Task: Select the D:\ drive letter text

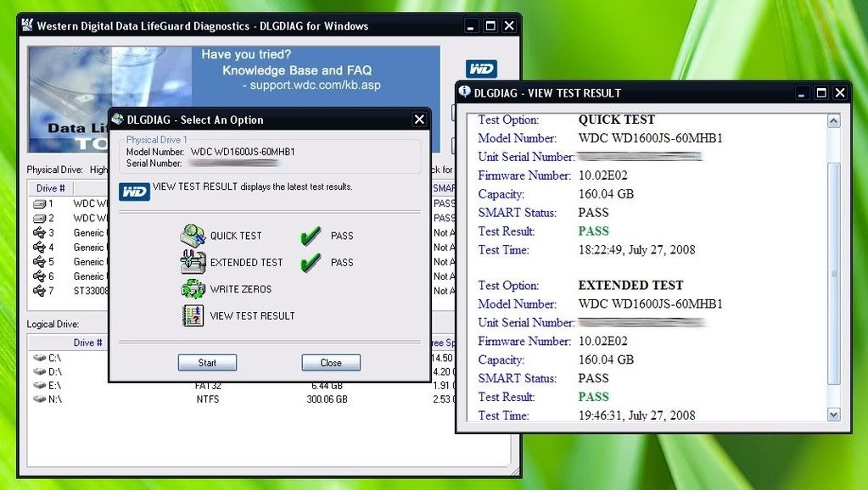Action: tap(55, 371)
